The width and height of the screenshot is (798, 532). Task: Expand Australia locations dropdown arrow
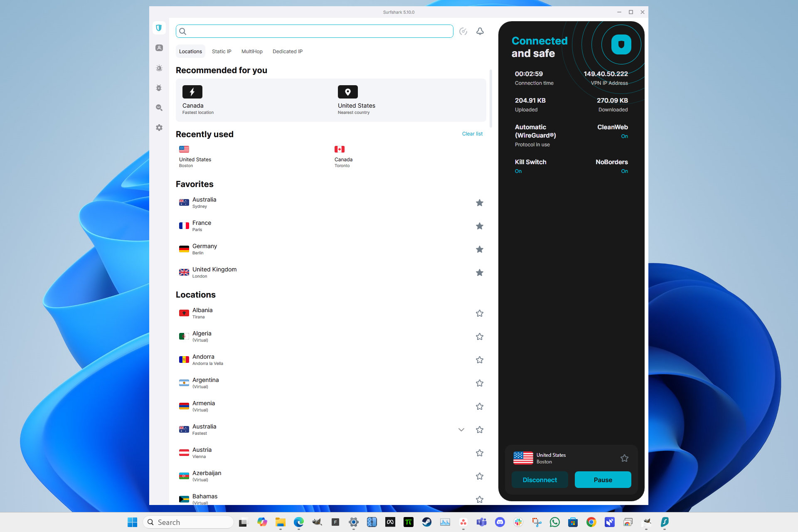(x=461, y=429)
